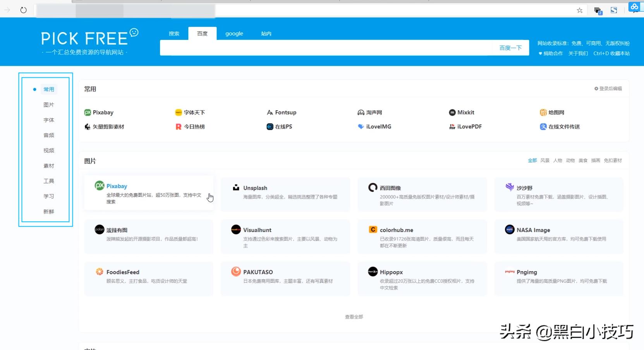
Task: Filter images by 插画
Action: tap(596, 160)
